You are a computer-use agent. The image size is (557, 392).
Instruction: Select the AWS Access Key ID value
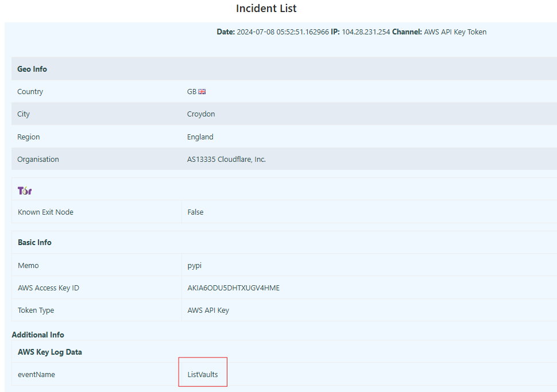click(x=233, y=288)
